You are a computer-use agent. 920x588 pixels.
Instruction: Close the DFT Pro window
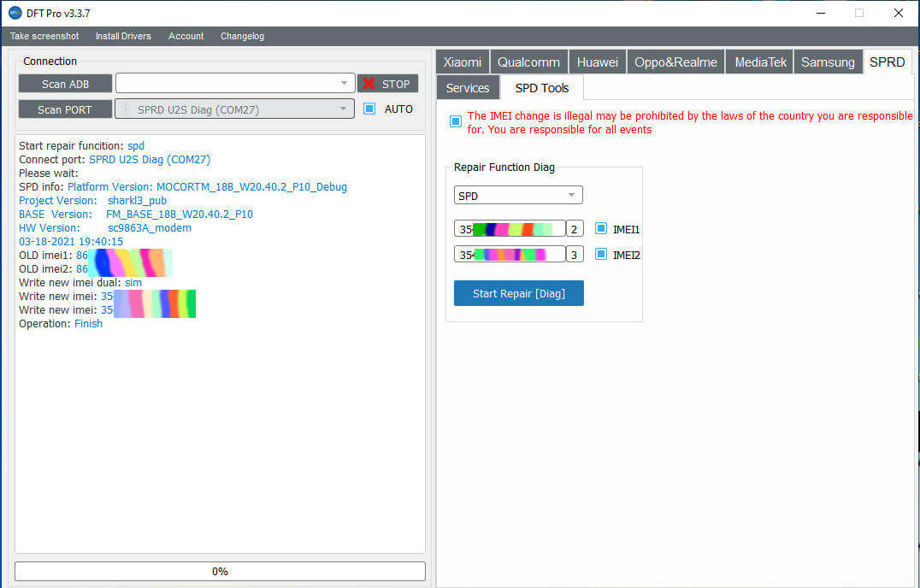(x=899, y=13)
